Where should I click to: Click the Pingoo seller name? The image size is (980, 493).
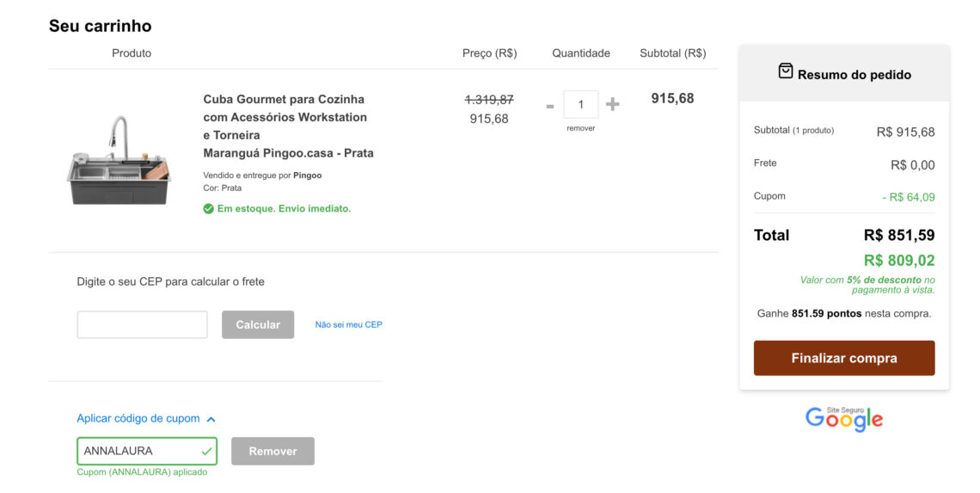[308, 176]
